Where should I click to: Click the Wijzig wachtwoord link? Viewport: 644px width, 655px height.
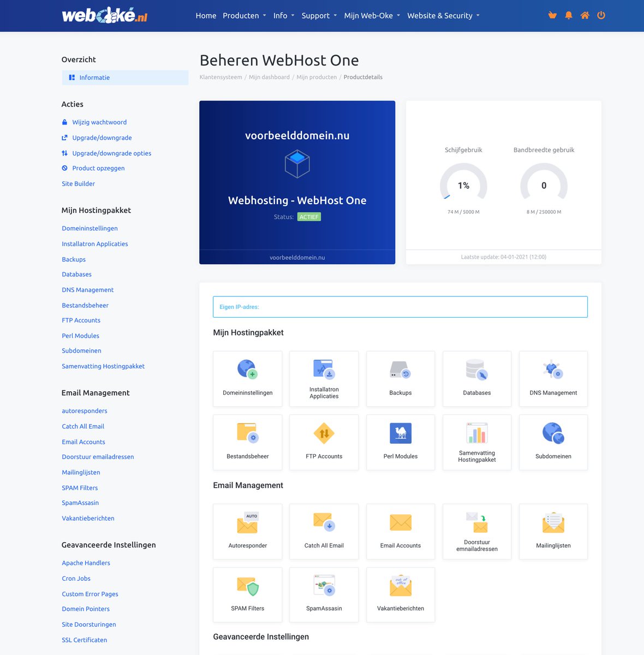tap(99, 122)
